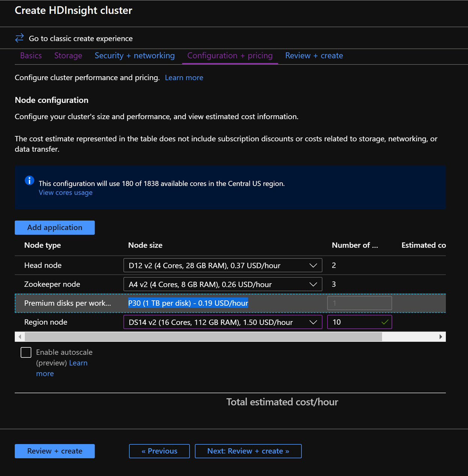The image size is (468, 476).
Task: Click the Region node count input showing 10
Action: click(x=353, y=322)
